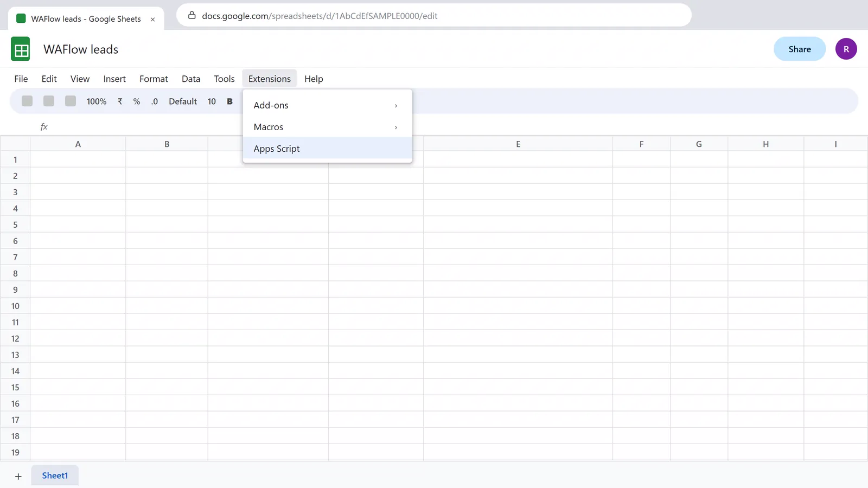
Task: Select row 1 header
Action: tap(15, 159)
